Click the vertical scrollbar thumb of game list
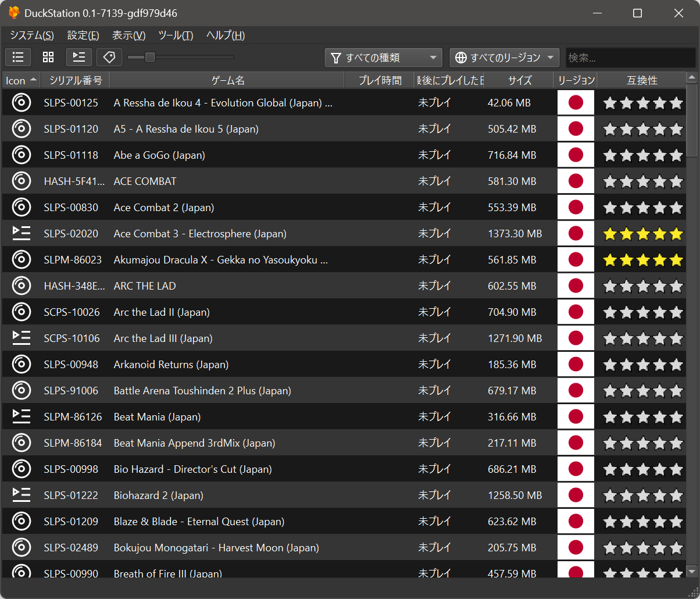This screenshot has width=700, height=599. (691, 121)
